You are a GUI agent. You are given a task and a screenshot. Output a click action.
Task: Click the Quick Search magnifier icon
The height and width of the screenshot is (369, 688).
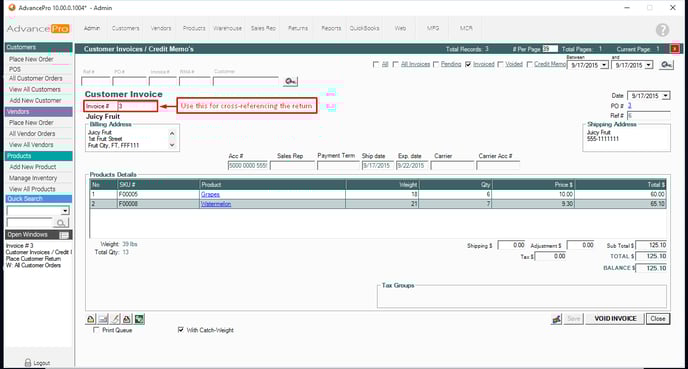click(x=61, y=223)
